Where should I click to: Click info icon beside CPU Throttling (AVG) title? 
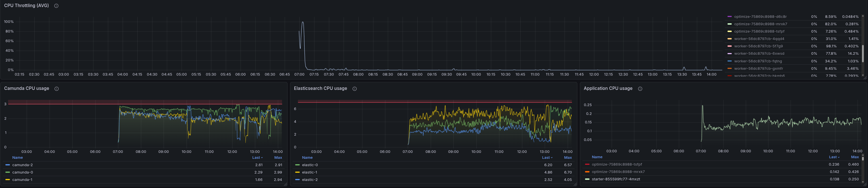[56, 6]
